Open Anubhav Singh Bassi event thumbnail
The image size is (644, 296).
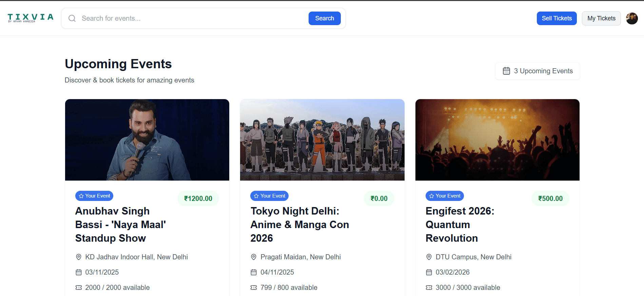pyautogui.click(x=147, y=140)
